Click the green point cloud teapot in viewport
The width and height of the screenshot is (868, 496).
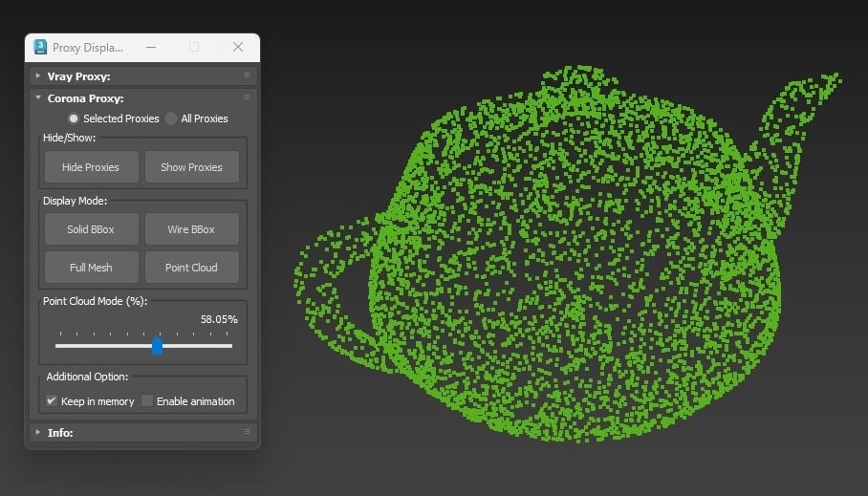click(x=566, y=253)
